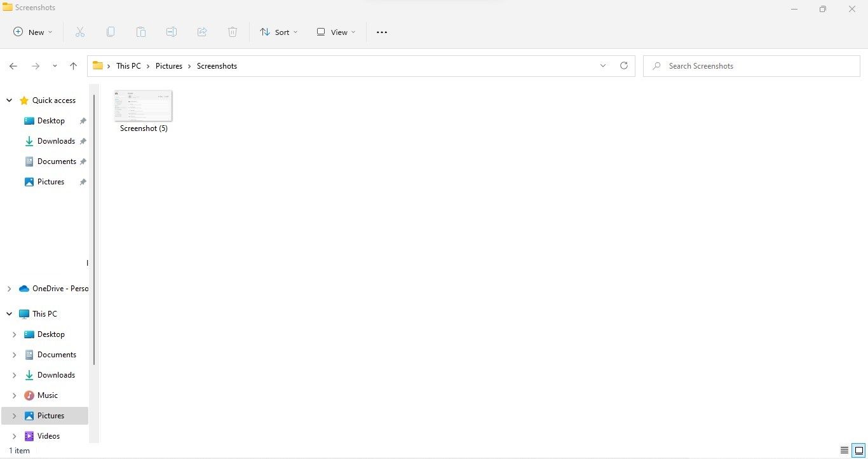The height and width of the screenshot is (459, 868).
Task: Click This PC in the address breadcrumb
Action: (x=128, y=66)
